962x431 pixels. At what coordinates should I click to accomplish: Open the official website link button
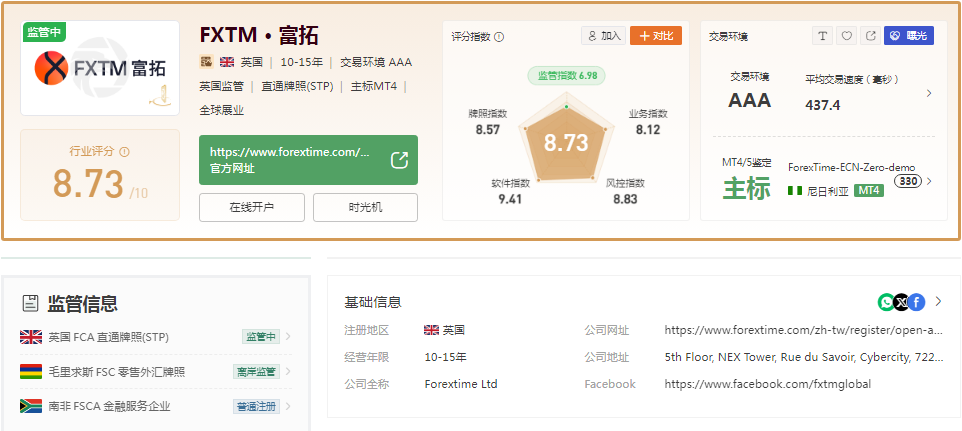308,160
